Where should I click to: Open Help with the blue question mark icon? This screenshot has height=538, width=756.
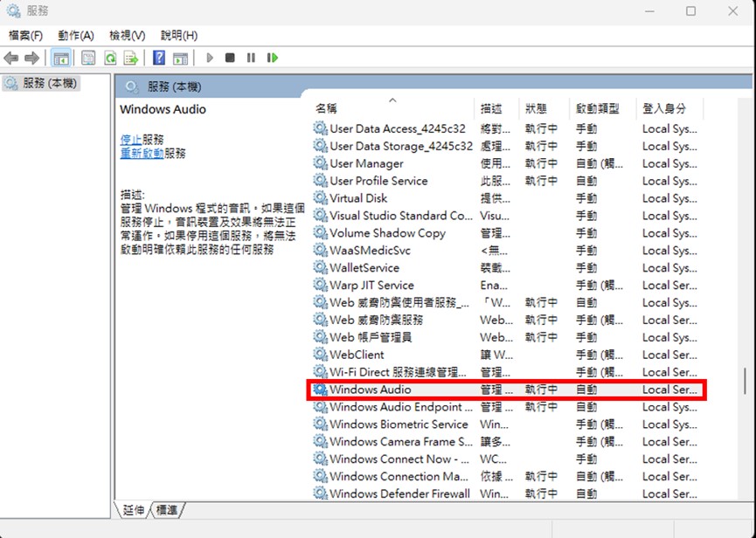[x=159, y=58]
